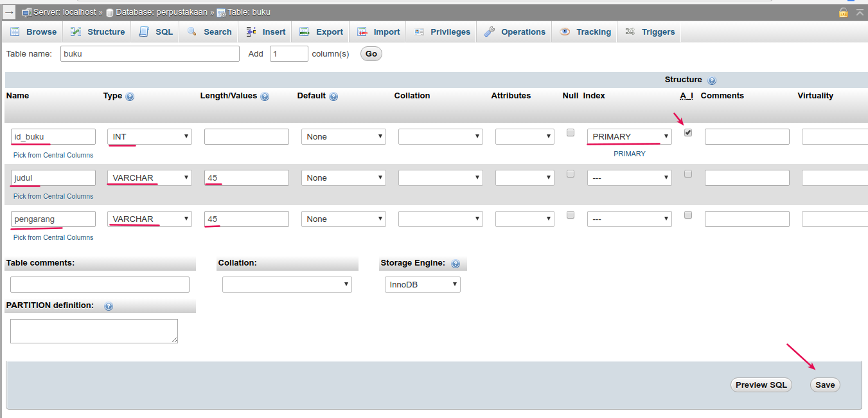
Task: Tick the A_I checkbox for pengarang
Action: coord(688,215)
